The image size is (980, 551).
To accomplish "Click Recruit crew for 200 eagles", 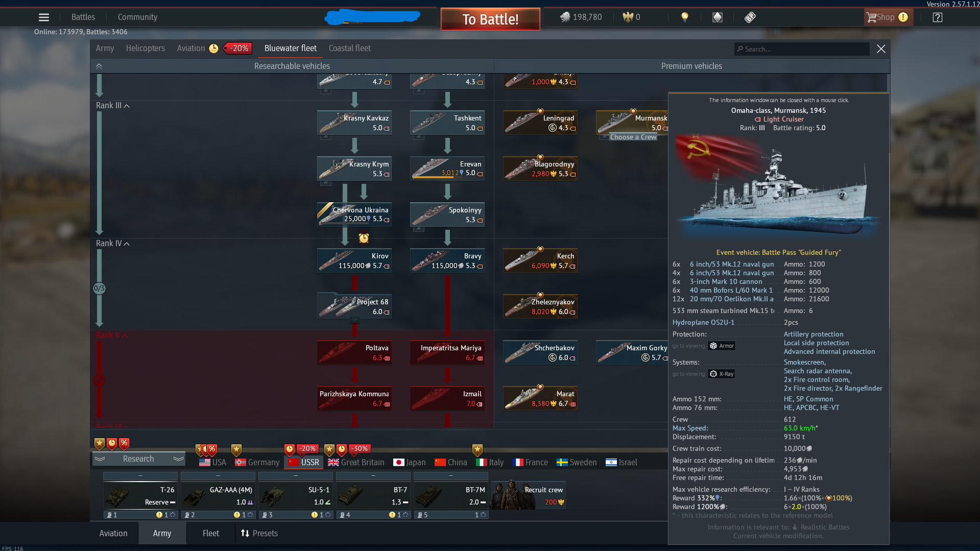I will point(529,495).
